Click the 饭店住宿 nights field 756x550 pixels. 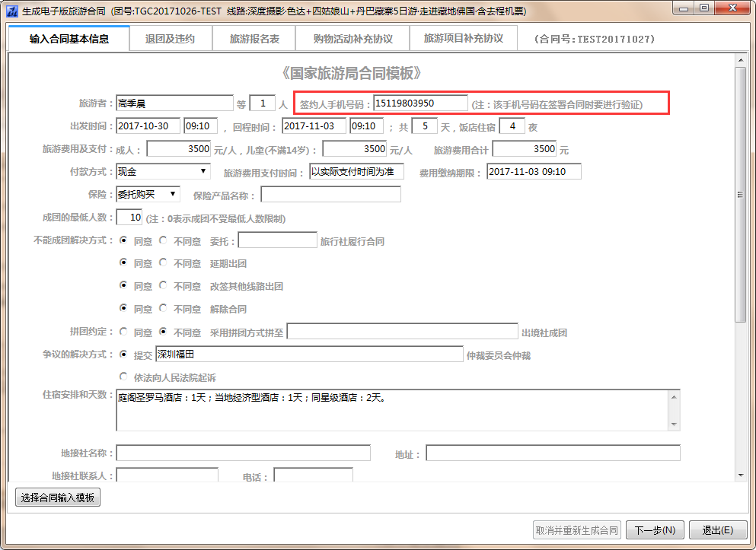click(512, 126)
